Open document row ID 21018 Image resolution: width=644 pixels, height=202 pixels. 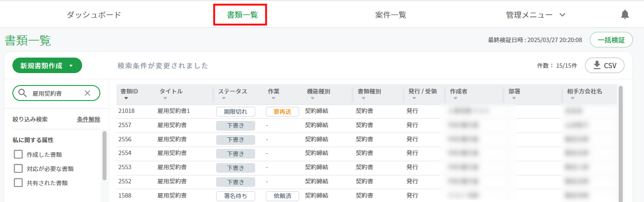(126, 111)
